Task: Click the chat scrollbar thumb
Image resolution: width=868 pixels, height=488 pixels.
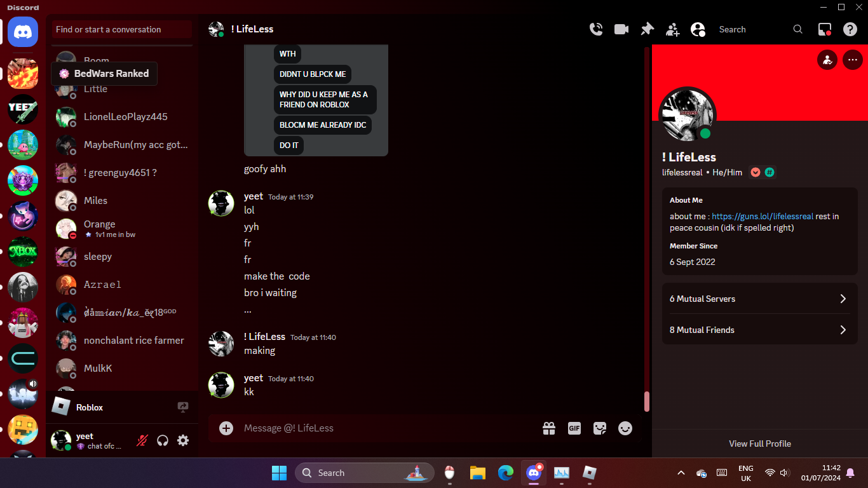Action: coord(647,402)
